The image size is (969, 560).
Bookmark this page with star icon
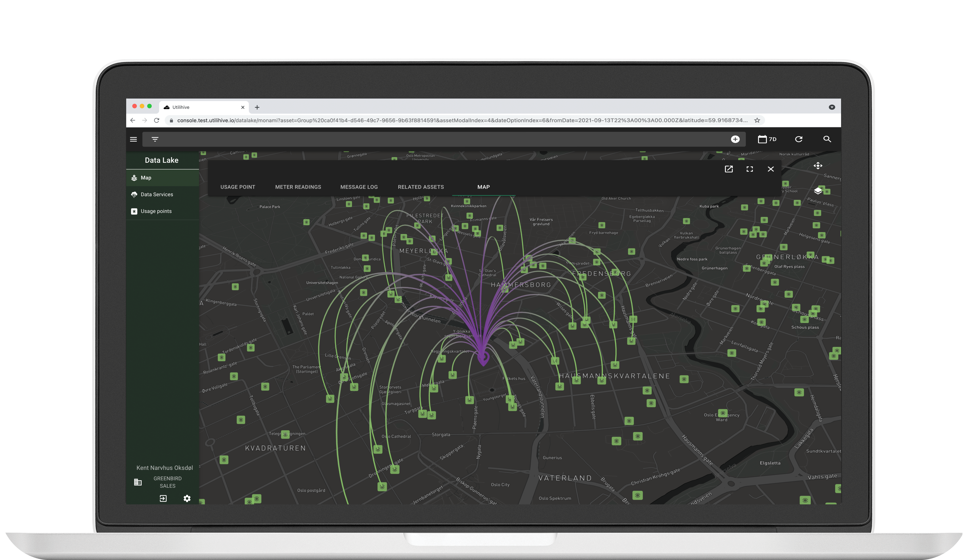[x=757, y=120]
